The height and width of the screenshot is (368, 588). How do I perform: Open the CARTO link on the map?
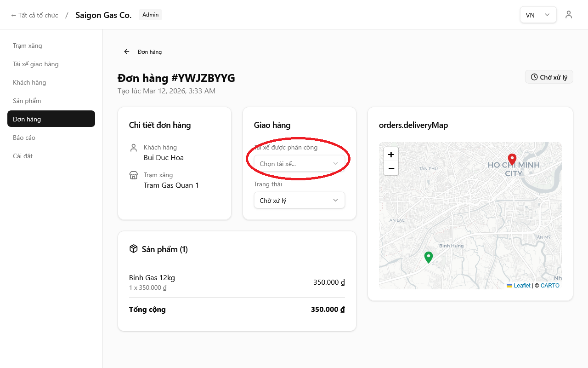[549, 285]
